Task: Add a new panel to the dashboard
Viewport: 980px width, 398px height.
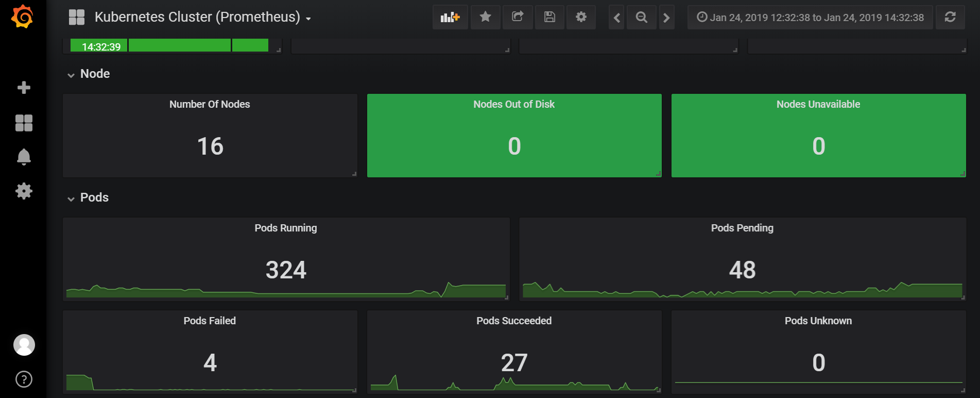Action: pos(450,18)
